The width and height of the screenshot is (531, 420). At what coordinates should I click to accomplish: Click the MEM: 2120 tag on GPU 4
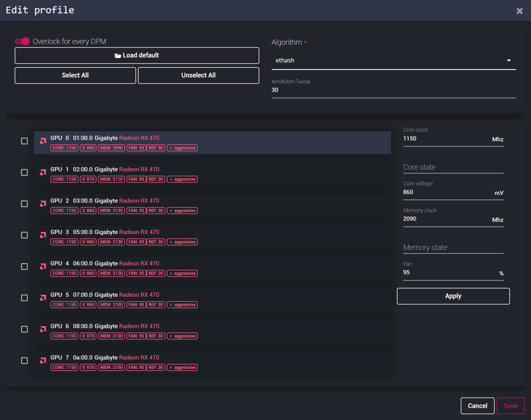pyautogui.click(x=112, y=274)
